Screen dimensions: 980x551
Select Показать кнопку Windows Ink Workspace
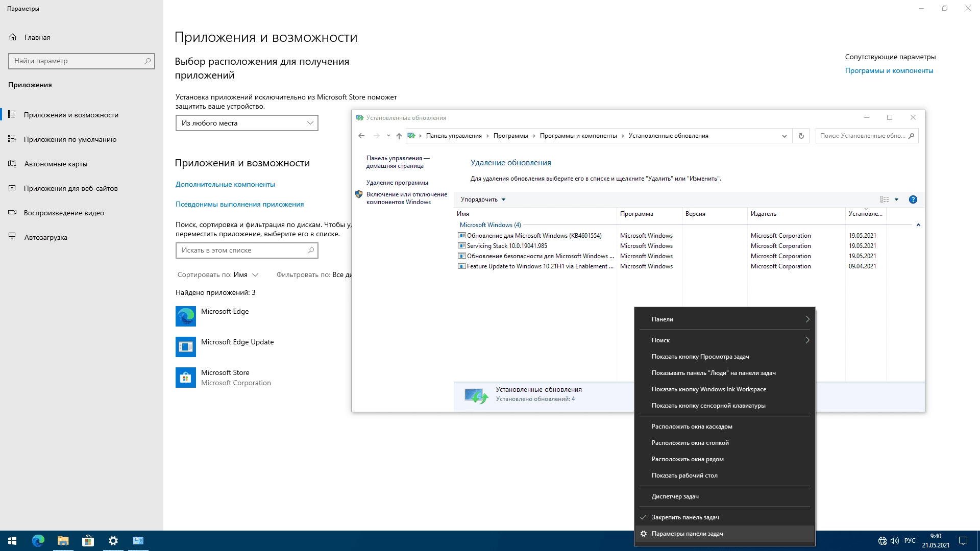[725, 389]
